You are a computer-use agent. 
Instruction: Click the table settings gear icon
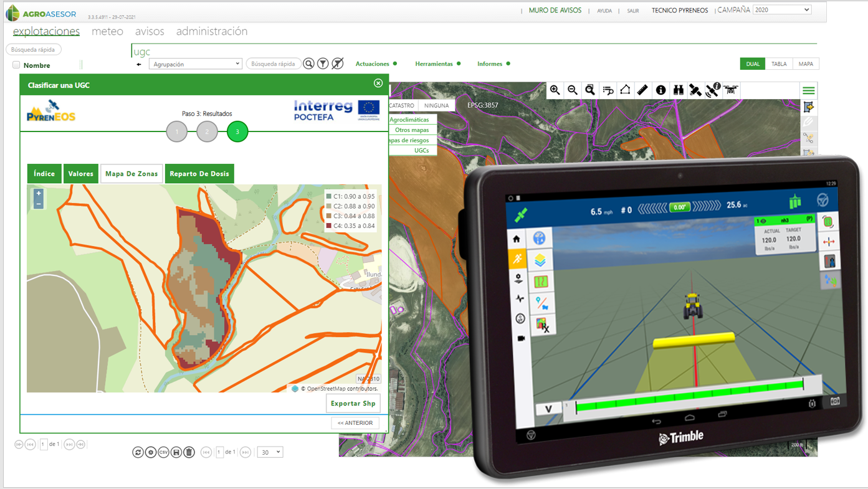click(x=151, y=452)
